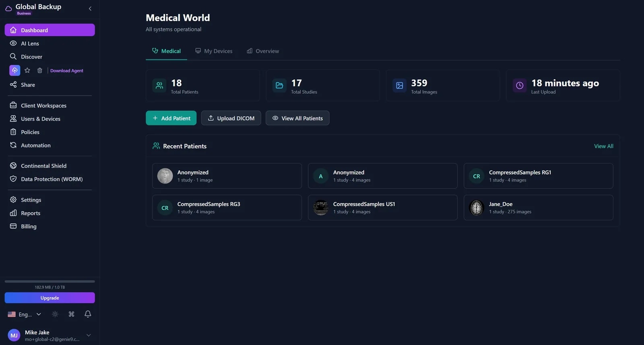The height and width of the screenshot is (345, 644).
Task: Open Client Workspaces
Action: coord(50,106)
